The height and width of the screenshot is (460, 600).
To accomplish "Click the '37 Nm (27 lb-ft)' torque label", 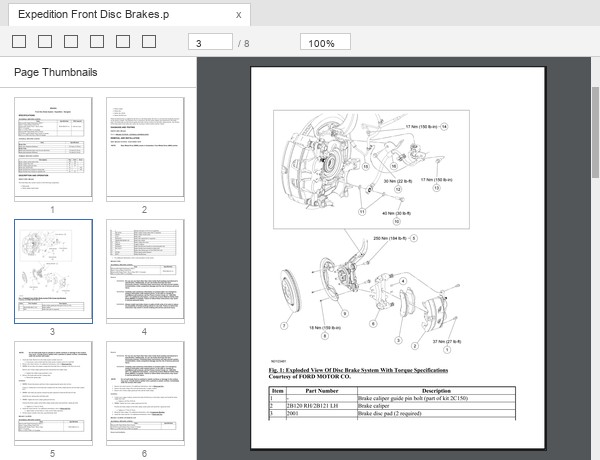I will [x=447, y=341].
